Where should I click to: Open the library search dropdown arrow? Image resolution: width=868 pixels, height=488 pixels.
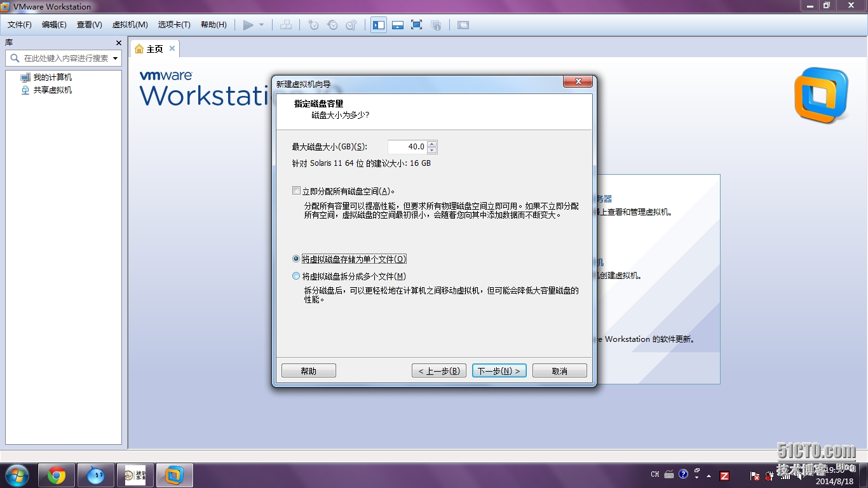(115, 58)
